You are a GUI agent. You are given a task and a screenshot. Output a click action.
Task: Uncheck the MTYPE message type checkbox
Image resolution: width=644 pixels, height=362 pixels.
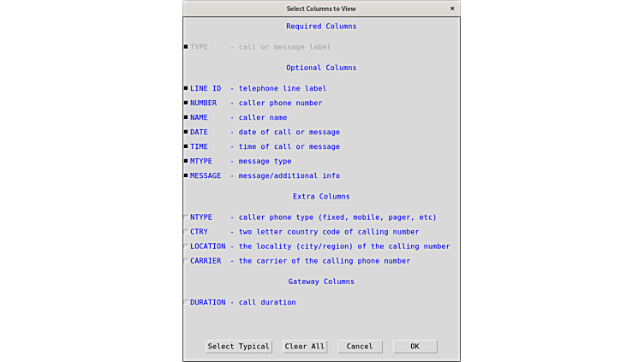point(186,161)
